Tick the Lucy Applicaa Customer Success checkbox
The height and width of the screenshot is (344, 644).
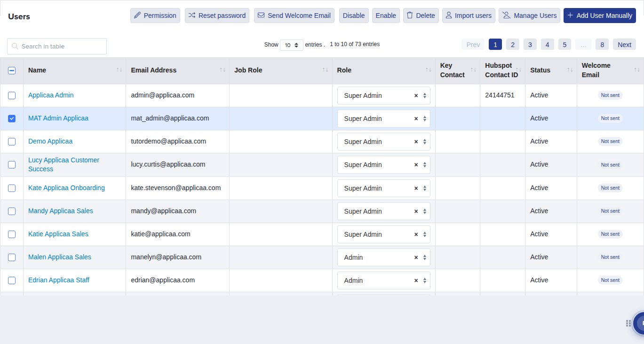coord(12,165)
